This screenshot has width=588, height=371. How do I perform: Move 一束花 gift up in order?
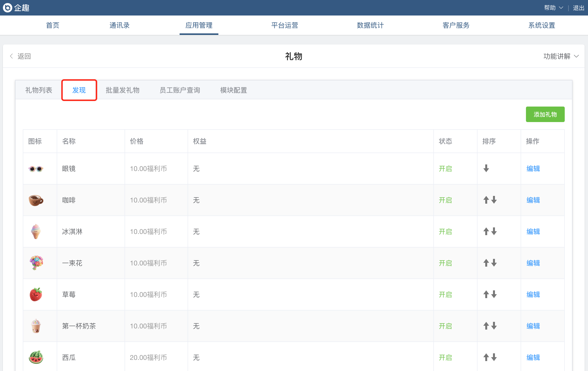point(486,263)
